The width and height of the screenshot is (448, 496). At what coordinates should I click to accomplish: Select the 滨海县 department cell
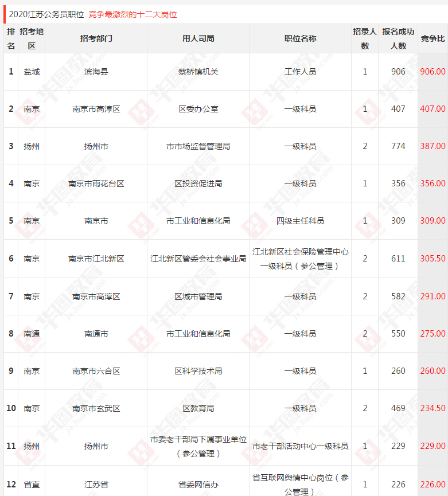pyautogui.click(x=96, y=72)
